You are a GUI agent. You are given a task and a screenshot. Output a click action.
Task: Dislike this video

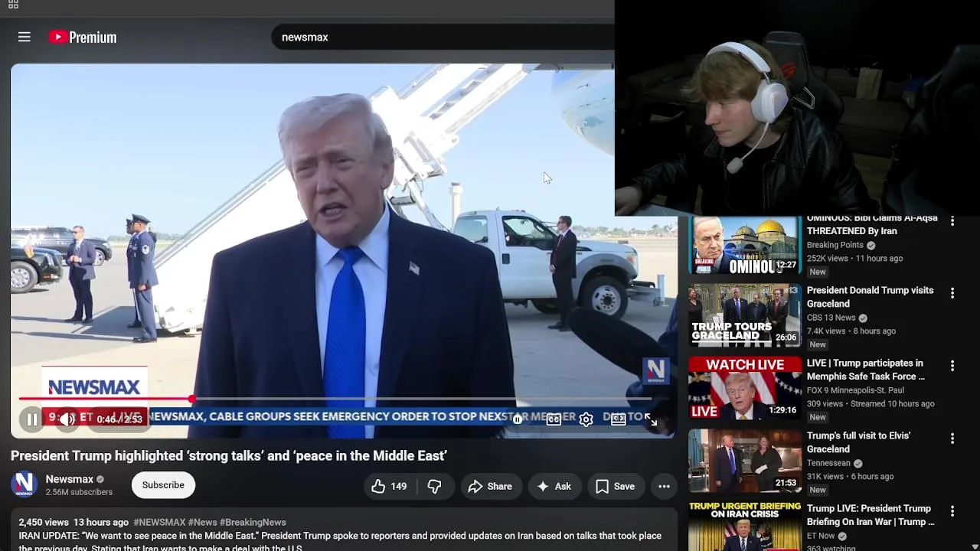click(434, 486)
